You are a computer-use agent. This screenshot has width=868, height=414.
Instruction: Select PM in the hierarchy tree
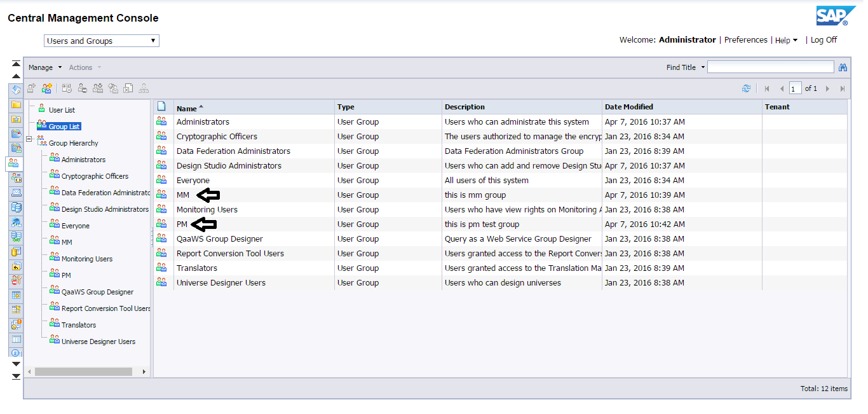tap(66, 275)
